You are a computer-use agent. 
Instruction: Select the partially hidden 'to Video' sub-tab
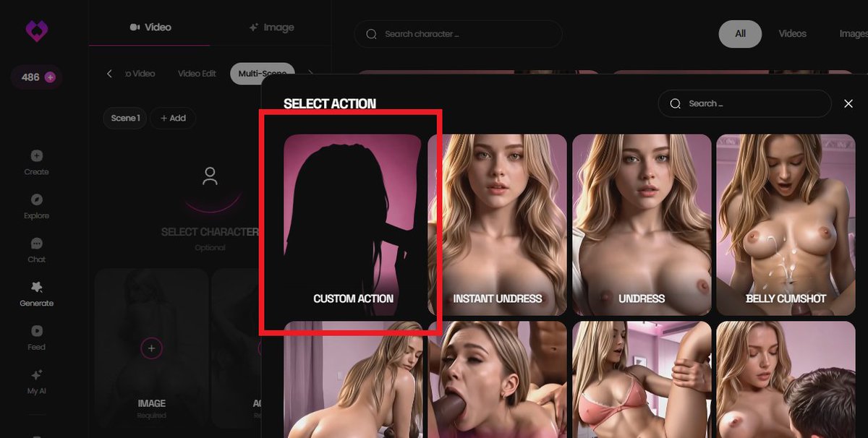coord(140,74)
